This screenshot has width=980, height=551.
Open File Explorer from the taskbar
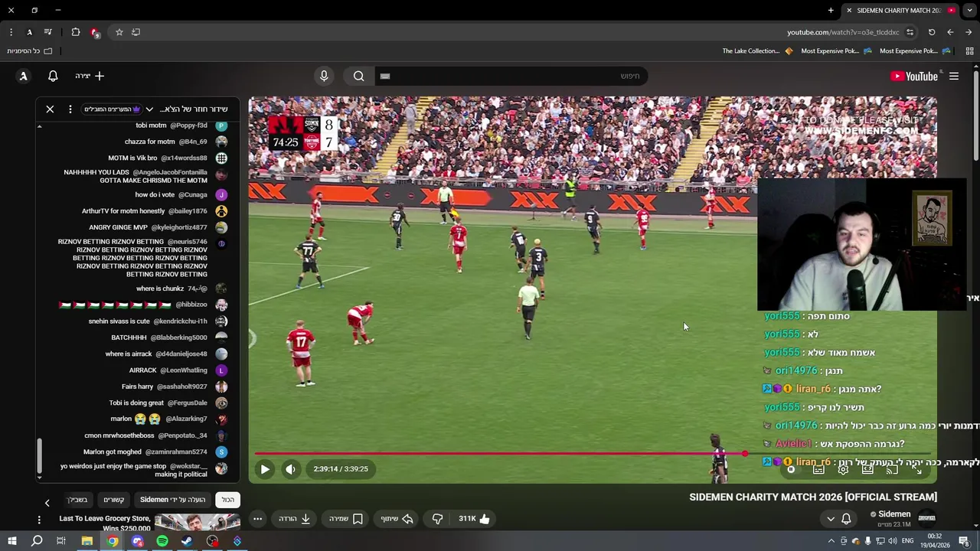(87, 541)
